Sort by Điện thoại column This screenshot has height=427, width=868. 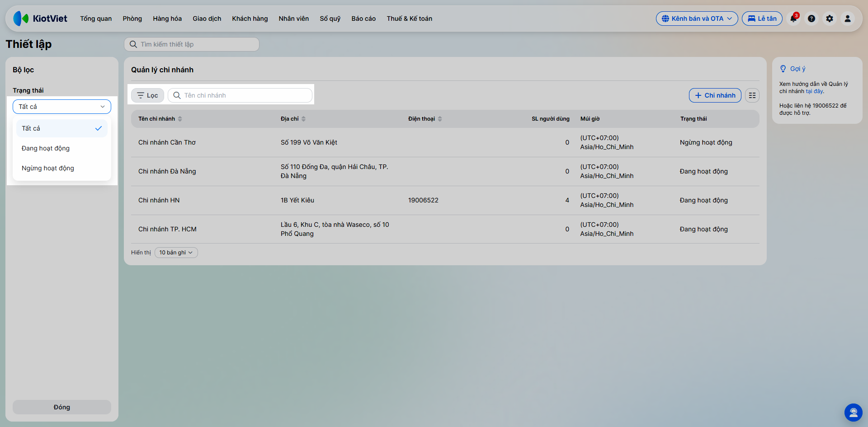pyautogui.click(x=425, y=119)
